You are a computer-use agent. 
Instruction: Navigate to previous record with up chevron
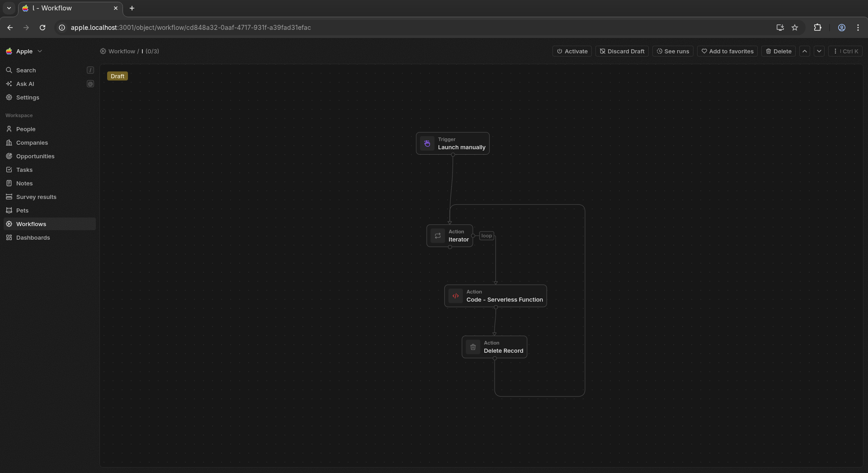click(x=805, y=51)
